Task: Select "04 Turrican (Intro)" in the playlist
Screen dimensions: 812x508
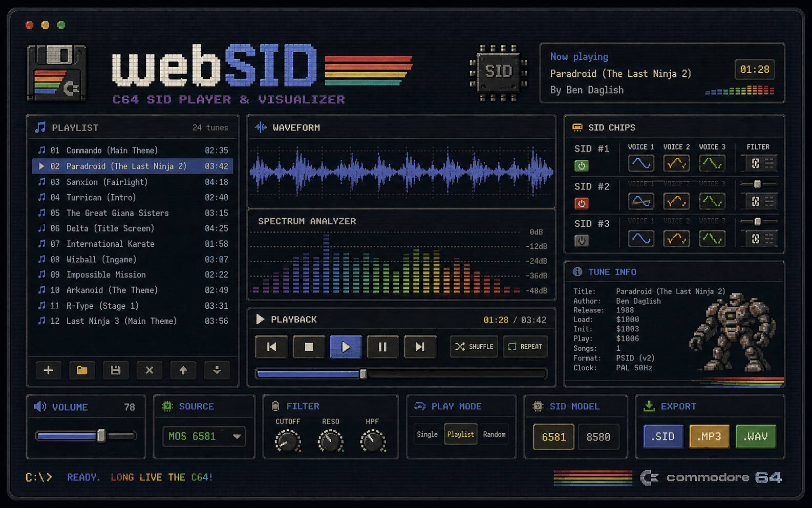Action: pos(133,197)
